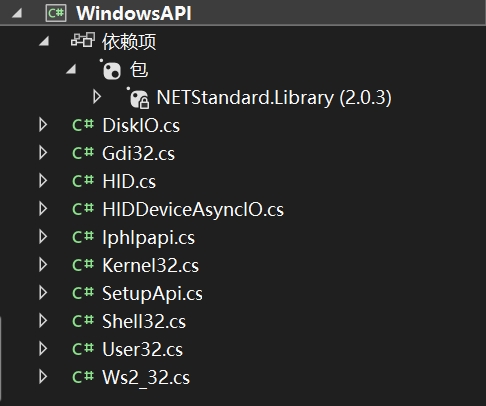Screen dimensions: 486x406
Task: Expand the User32.cs file node
Action: pos(43,349)
